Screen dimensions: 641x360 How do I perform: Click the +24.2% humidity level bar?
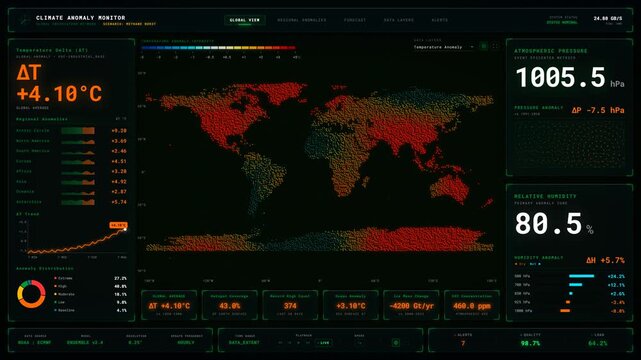pyautogui.click(x=581, y=276)
